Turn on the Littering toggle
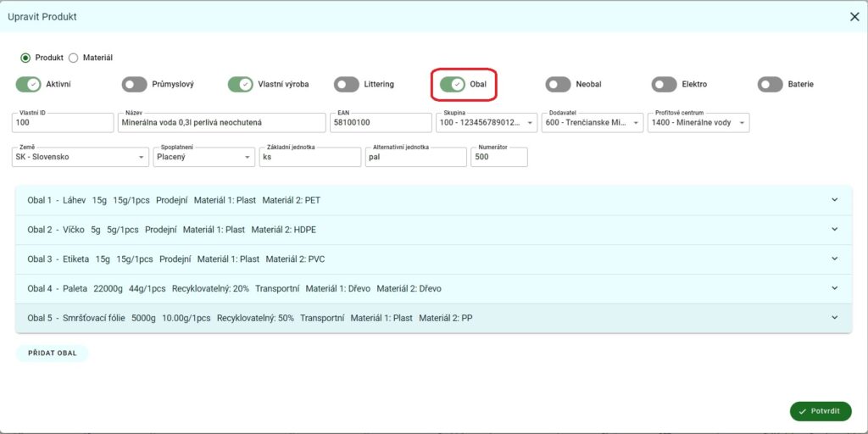The width and height of the screenshot is (868, 434). 346,85
